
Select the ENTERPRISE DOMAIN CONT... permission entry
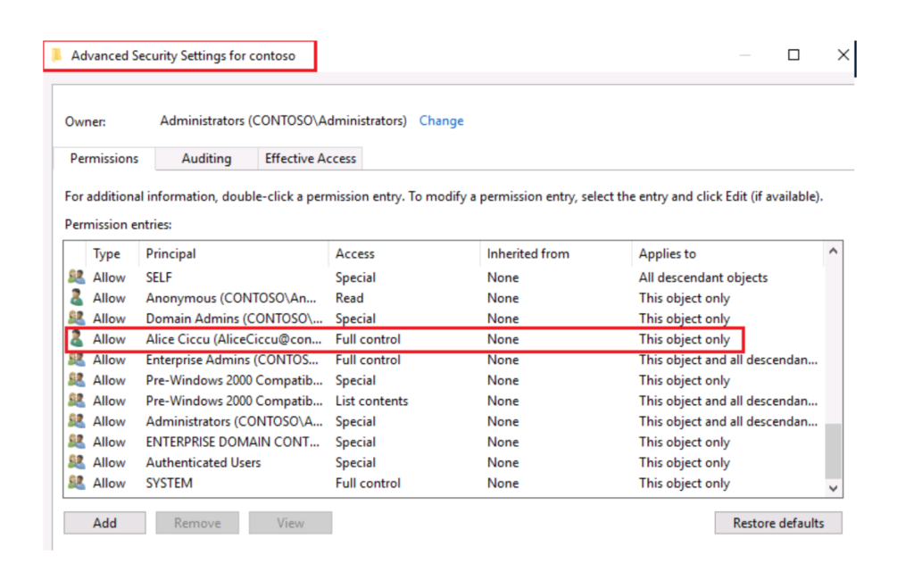click(x=232, y=442)
